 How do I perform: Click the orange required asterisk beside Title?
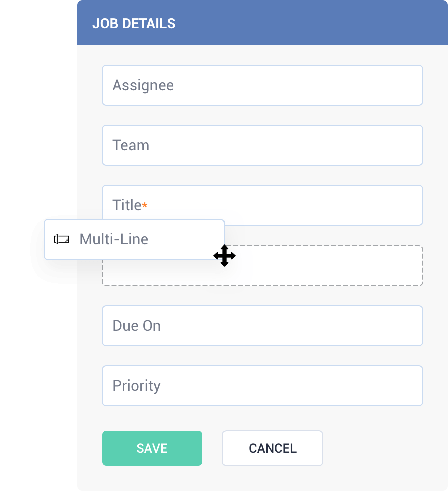click(145, 205)
